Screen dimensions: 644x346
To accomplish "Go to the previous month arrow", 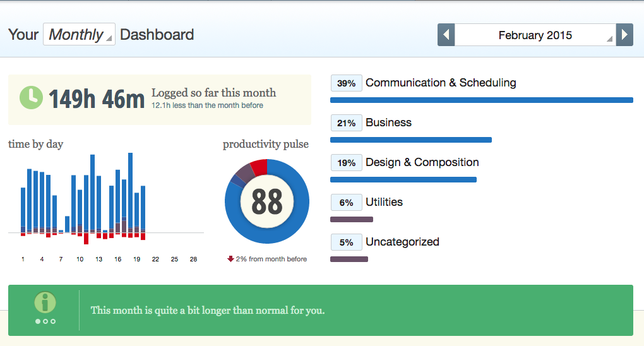I will pos(446,34).
